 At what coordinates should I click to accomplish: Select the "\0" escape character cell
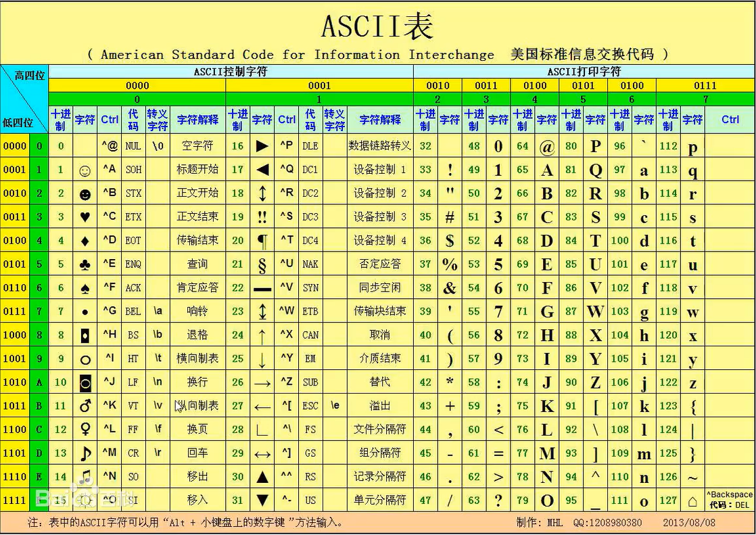pos(158,145)
